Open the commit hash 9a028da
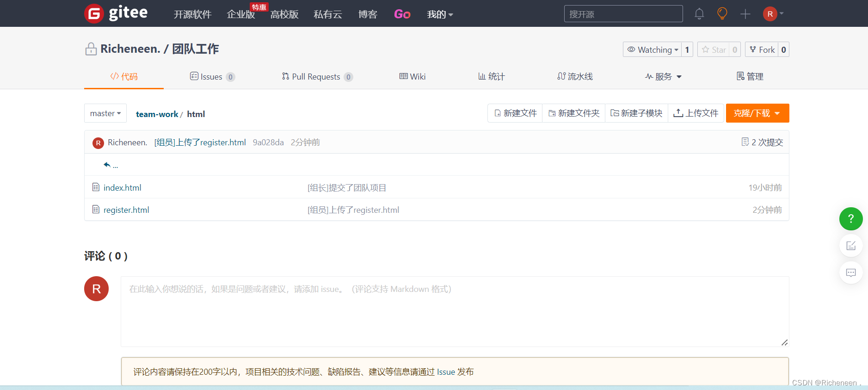 click(268, 142)
